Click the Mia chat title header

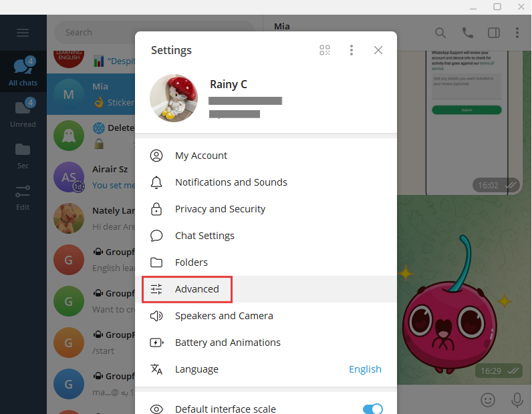point(282,27)
